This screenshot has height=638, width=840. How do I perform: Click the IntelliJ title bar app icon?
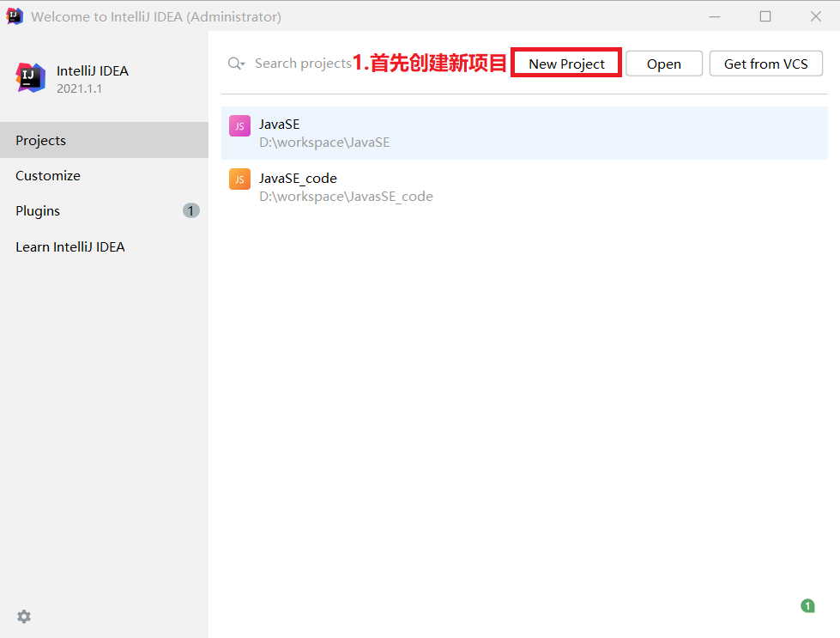pos(15,16)
